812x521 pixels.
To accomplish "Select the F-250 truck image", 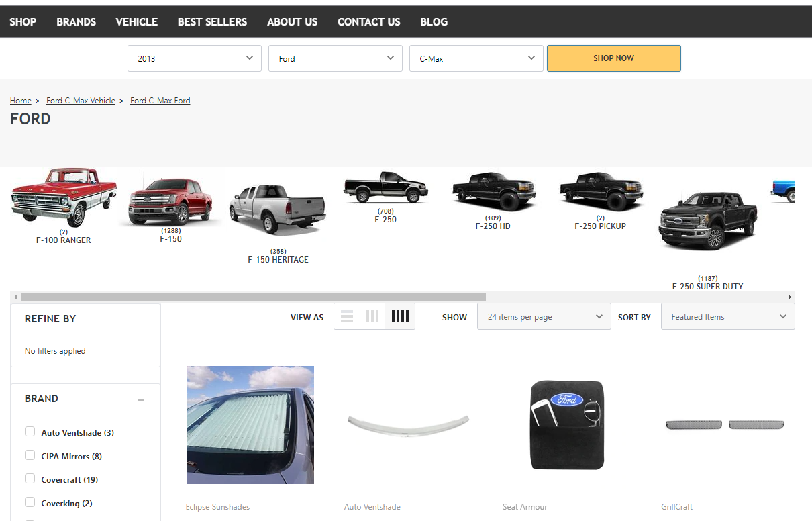I will click(x=385, y=187).
